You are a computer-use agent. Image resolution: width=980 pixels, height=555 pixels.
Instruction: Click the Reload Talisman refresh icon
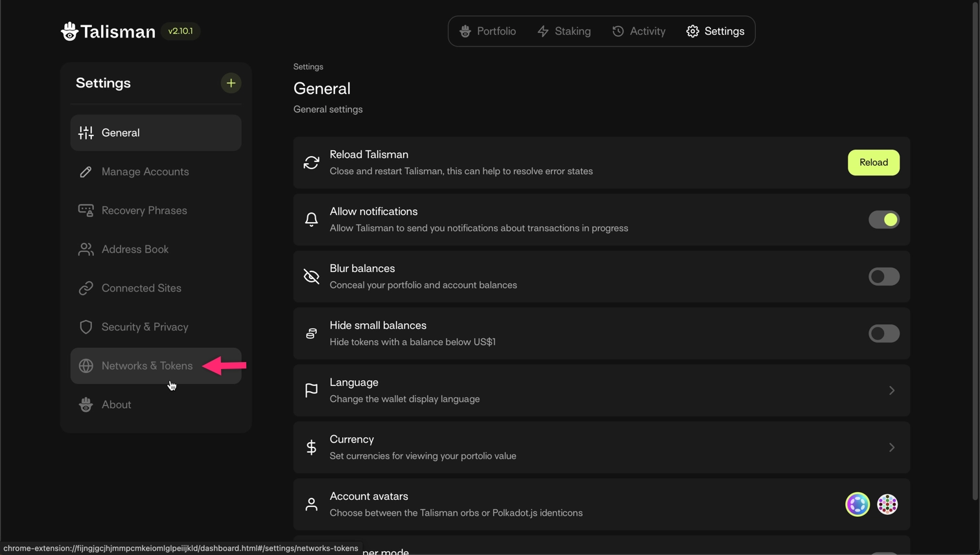(x=312, y=163)
